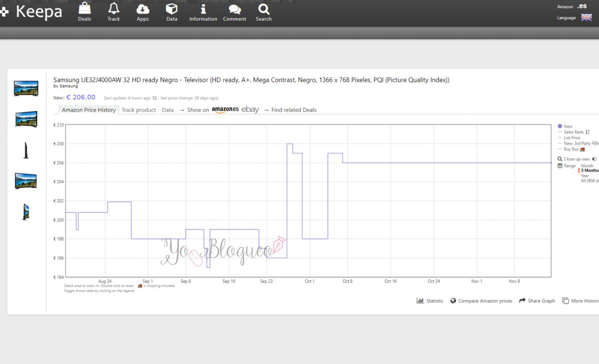Open Apps via cloud download icon
Viewport: 599px width, 364px height.
click(143, 9)
